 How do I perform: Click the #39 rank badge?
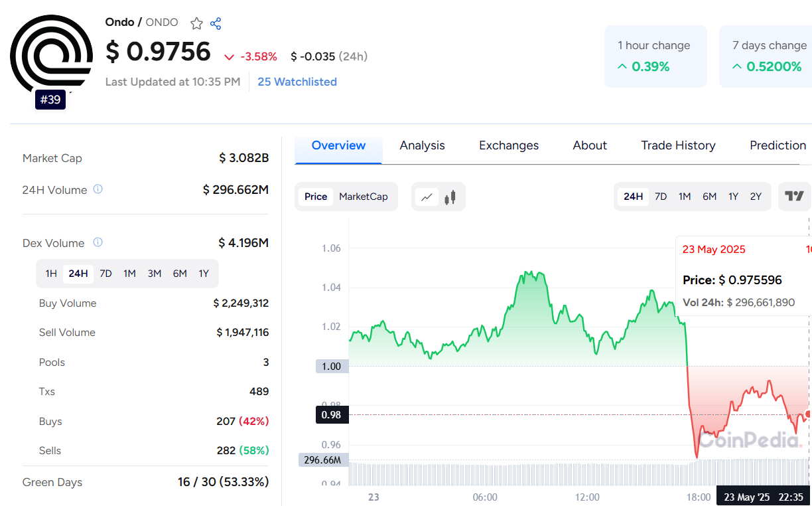50,100
